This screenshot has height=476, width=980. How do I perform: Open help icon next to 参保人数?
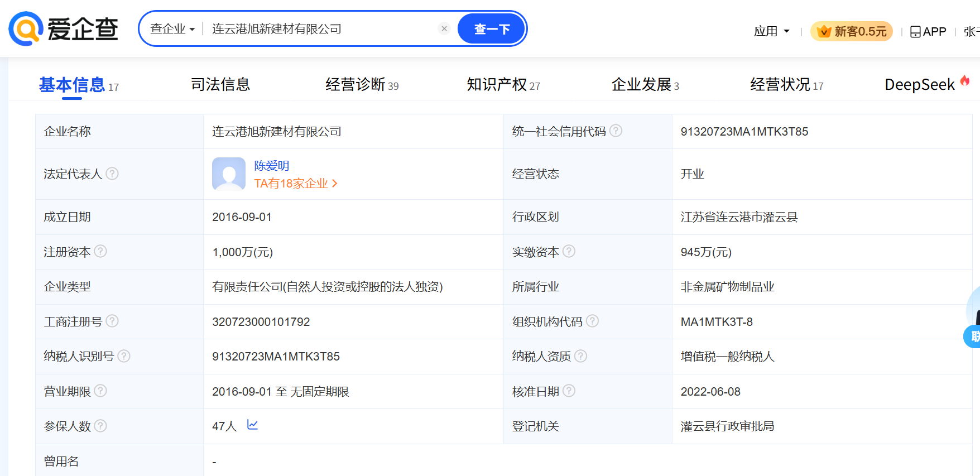pyautogui.click(x=100, y=426)
